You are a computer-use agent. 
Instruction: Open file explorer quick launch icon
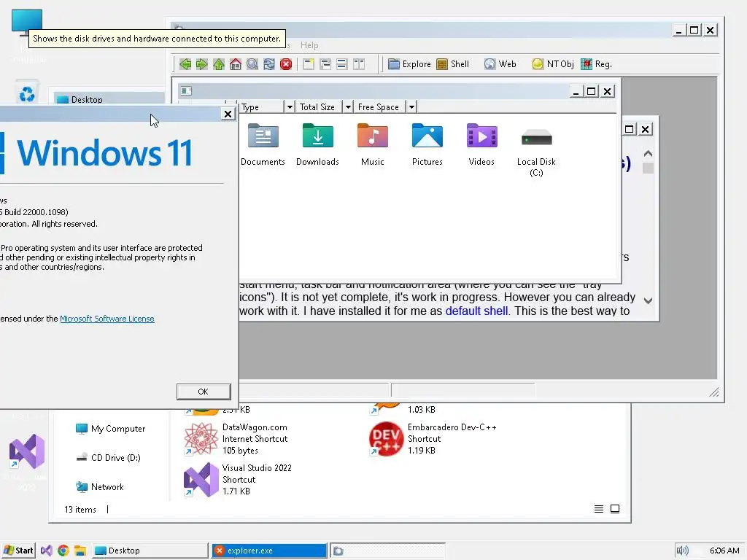80,551
